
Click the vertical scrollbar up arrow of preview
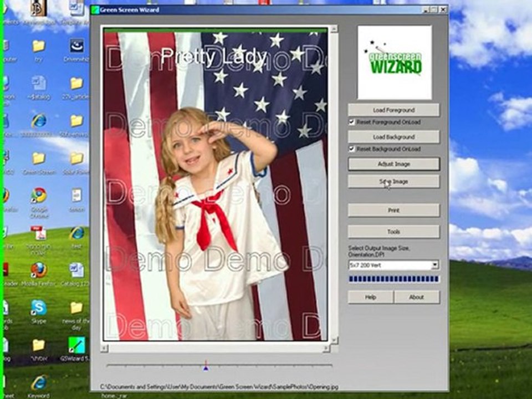(x=334, y=29)
